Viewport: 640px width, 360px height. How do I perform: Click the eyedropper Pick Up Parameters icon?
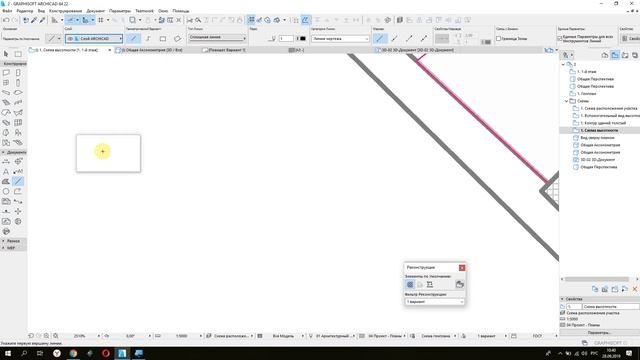[34, 20]
